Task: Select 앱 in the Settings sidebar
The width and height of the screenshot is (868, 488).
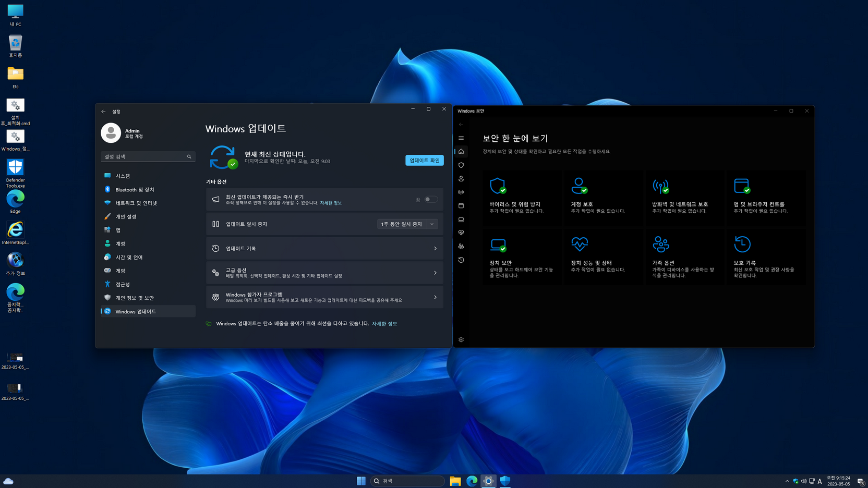Action: click(148, 230)
